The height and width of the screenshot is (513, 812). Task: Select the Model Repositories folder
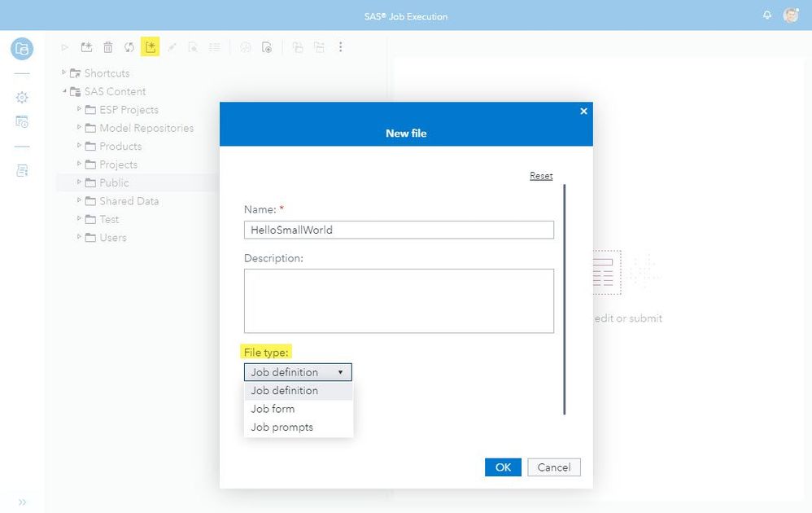pos(146,128)
